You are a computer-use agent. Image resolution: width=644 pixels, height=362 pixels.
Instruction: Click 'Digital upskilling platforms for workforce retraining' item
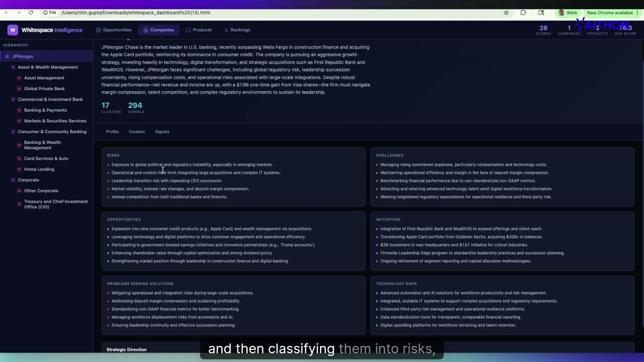coord(448,325)
